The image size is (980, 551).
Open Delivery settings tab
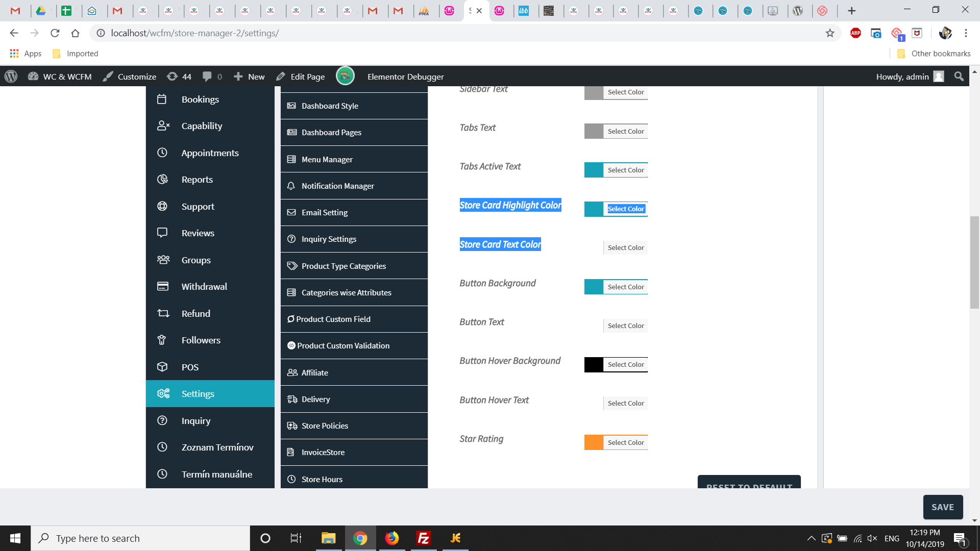coord(354,399)
